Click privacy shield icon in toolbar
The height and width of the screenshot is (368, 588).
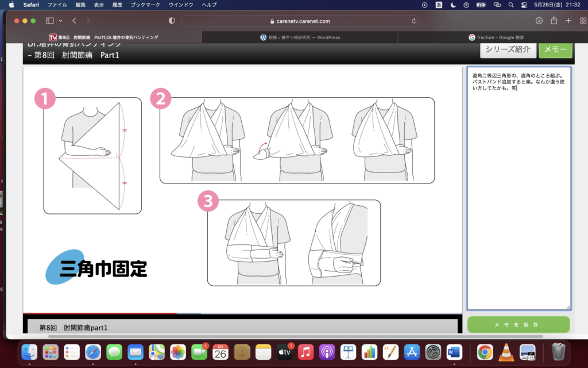[171, 21]
